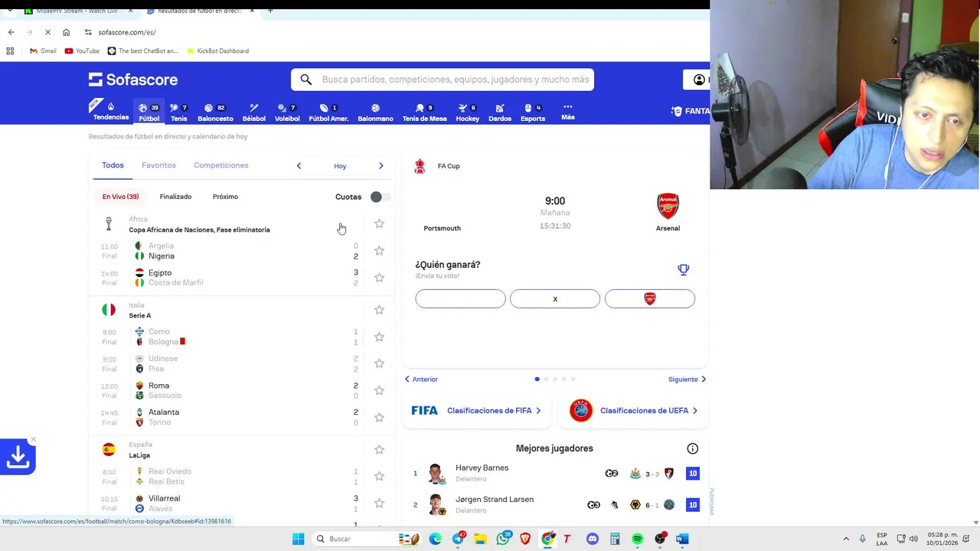Open the Esports section
Screen dimensions: 980x551
tap(533, 112)
